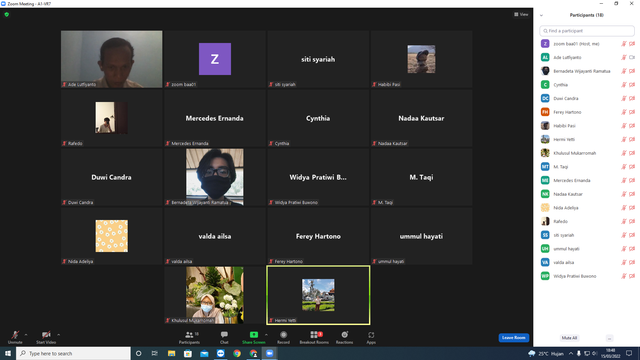Toggle Ferey Hartono's video icon in list
The image size is (640, 360).
pyautogui.click(x=632, y=112)
